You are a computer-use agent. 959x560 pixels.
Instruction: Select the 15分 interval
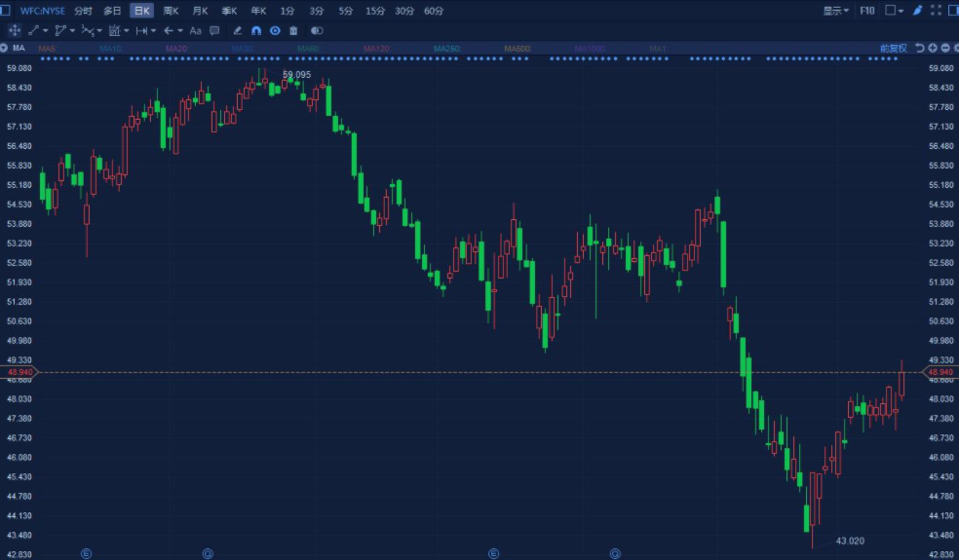(x=375, y=11)
